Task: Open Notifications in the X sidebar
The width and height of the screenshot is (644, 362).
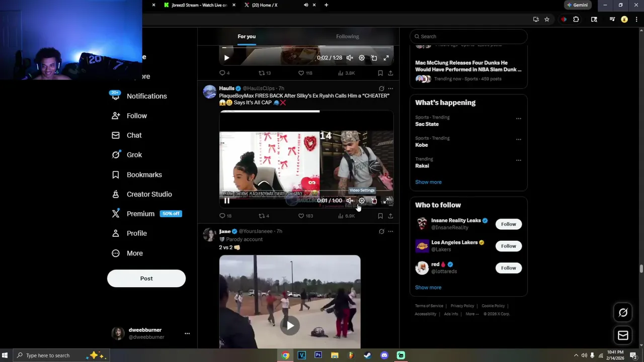Action: 139,96
